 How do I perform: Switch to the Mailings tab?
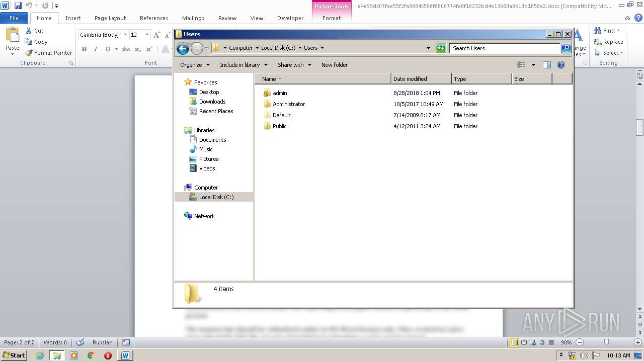(x=193, y=18)
